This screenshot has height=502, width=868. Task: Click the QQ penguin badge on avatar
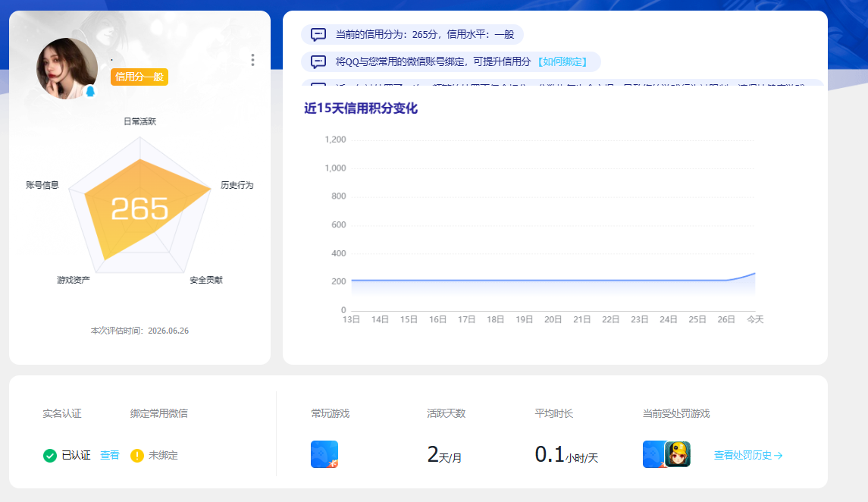click(90, 91)
